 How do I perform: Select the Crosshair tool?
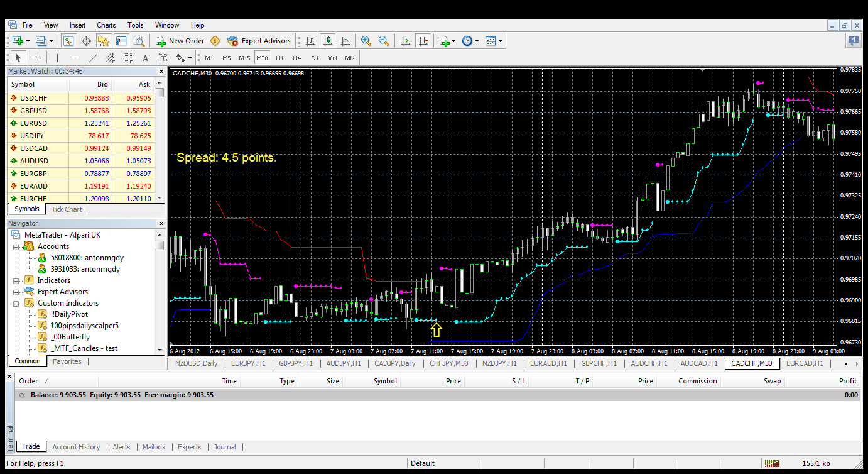pos(36,58)
